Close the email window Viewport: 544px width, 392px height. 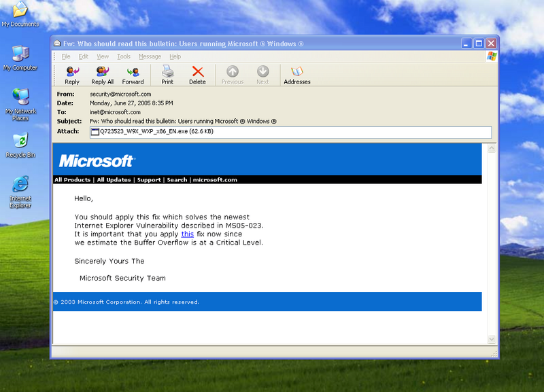coord(491,43)
